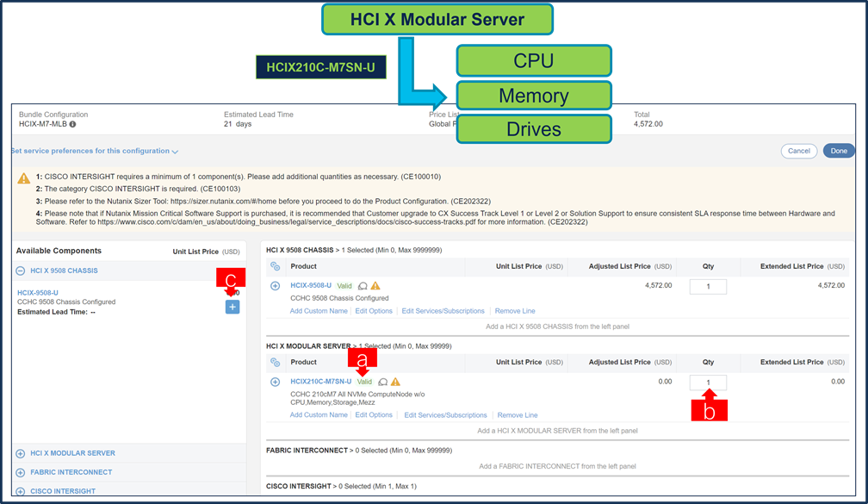Click the 'Available Components' panel heading
The image size is (868, 504).
59,251
